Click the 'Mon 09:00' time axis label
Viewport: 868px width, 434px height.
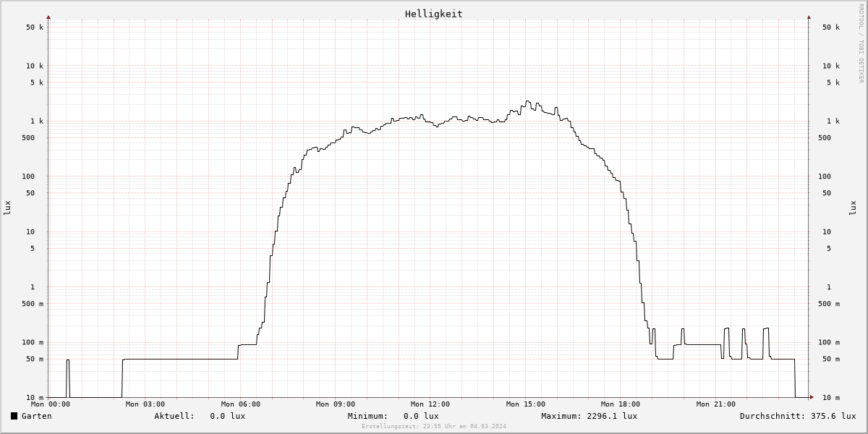click(x=336, y=404)
